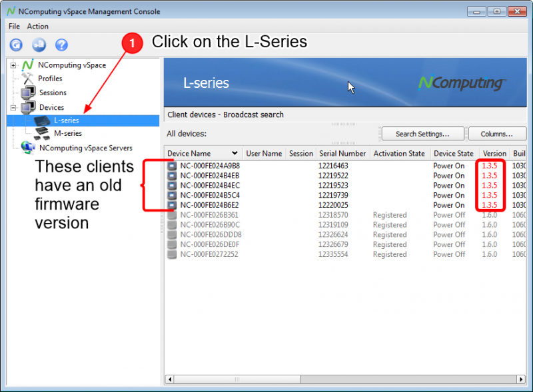Viewport: 533px width, 392px height.
Task: Expand the NComputing vSpace tree node
Action: (13, 65)
